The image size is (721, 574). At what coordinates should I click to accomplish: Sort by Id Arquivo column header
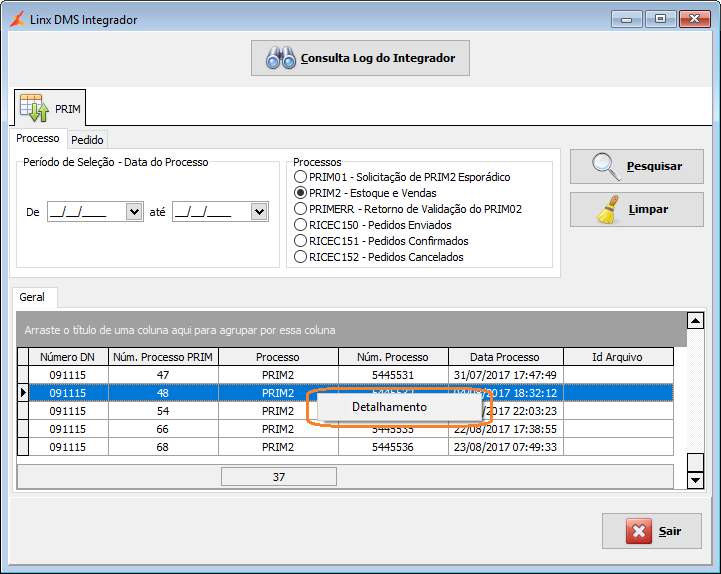tap(618, 357)
